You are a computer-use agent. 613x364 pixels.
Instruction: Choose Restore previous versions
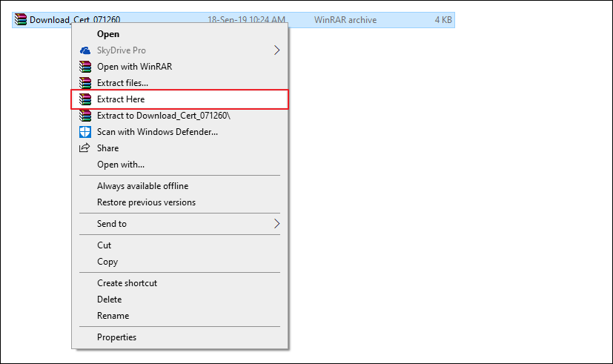click(180, 202)
